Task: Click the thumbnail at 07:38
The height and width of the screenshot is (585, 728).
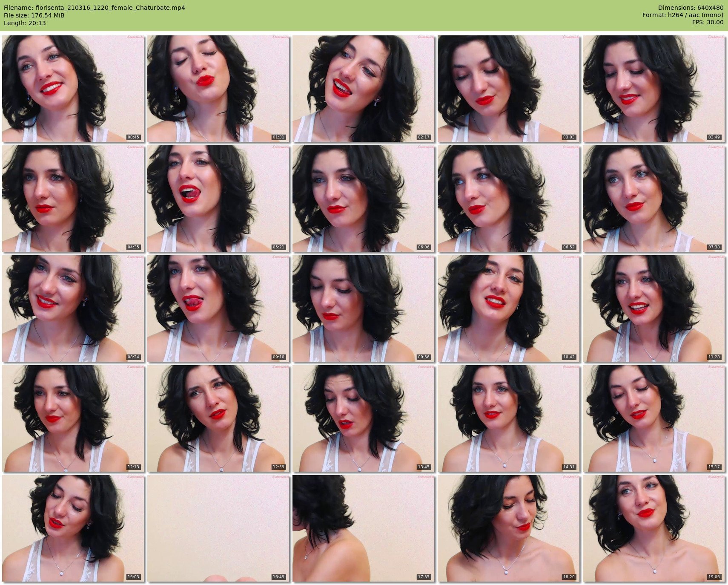Action: click(653, 199)
